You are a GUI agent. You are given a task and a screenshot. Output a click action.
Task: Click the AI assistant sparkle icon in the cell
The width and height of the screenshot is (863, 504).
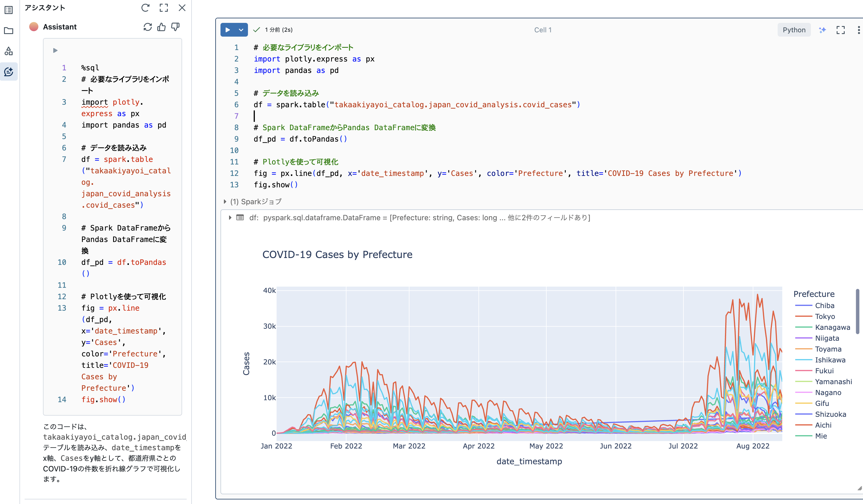click(822, 30)
